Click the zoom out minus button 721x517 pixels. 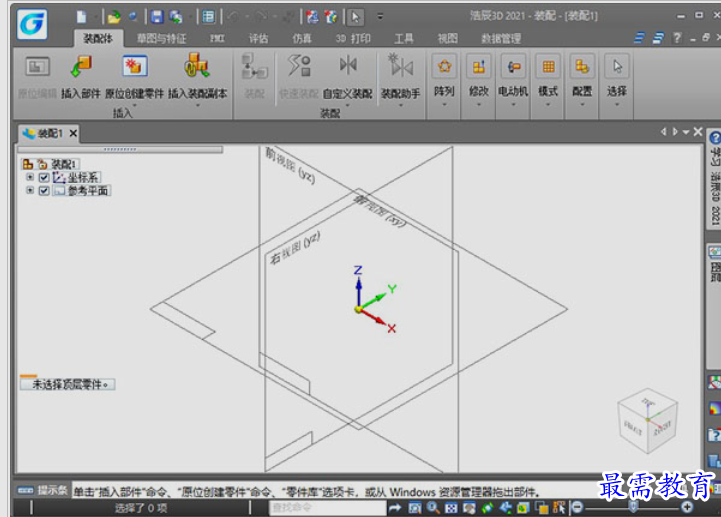577,507
